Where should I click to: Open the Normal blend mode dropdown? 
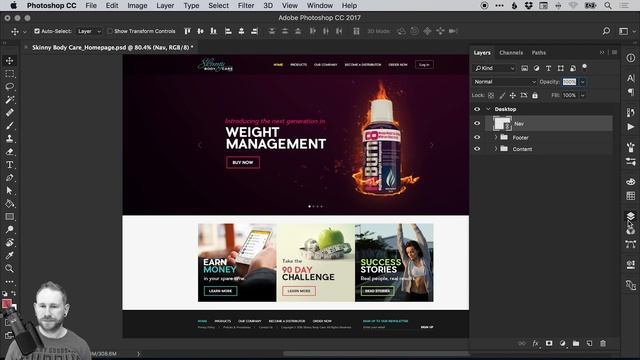[x=504, y=82]
